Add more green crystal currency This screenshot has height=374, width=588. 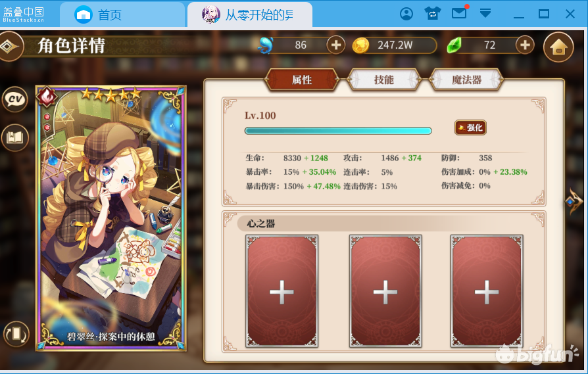pos(525,45)
